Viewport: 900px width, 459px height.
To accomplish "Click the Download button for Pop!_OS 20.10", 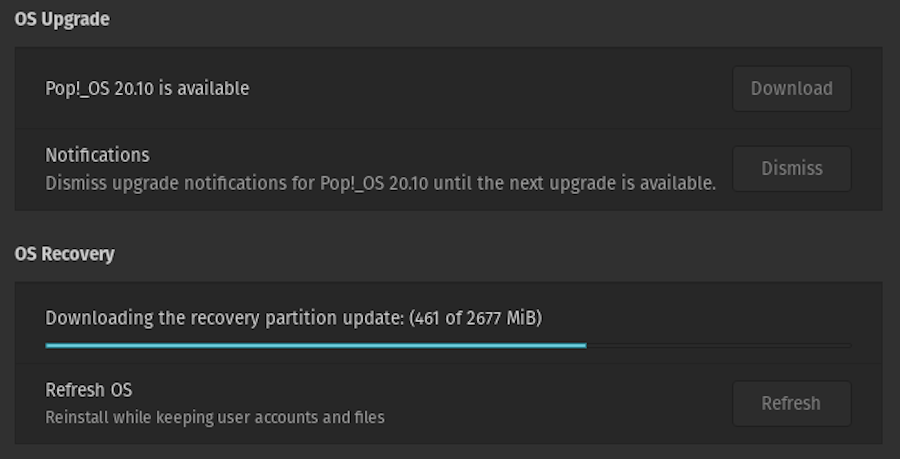I will pyautogui.click(x=792, y=88).
